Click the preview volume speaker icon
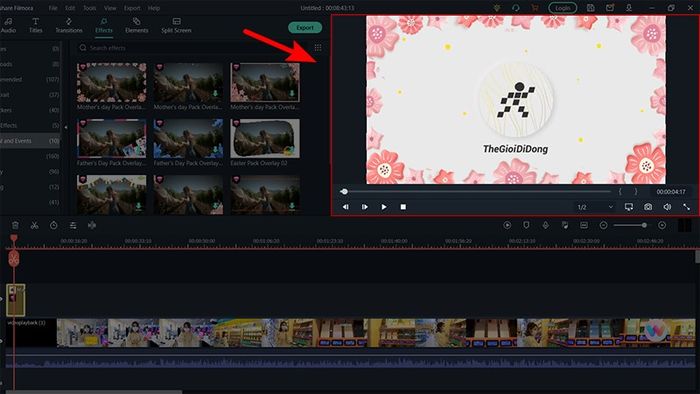This screenshot has width=700, height=394. [667, 207]
